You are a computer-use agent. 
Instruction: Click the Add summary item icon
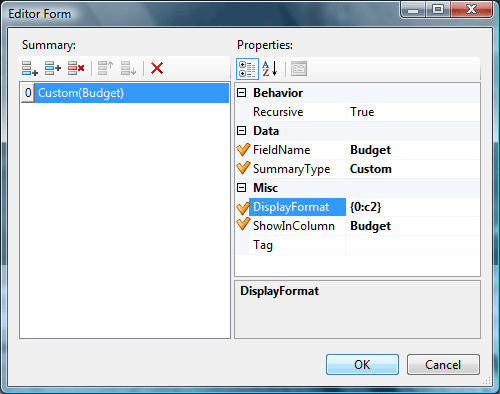point(30,68)
